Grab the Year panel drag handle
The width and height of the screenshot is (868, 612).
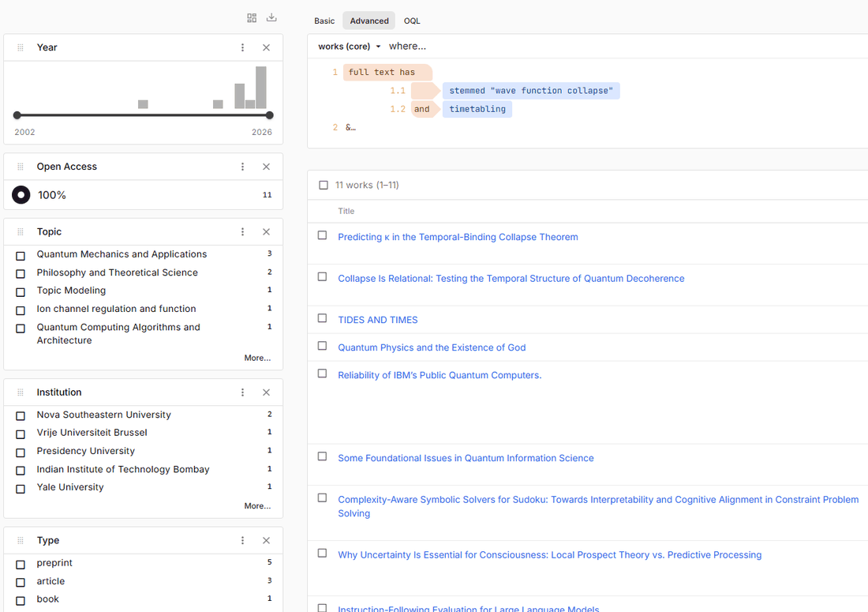(21, 47)
